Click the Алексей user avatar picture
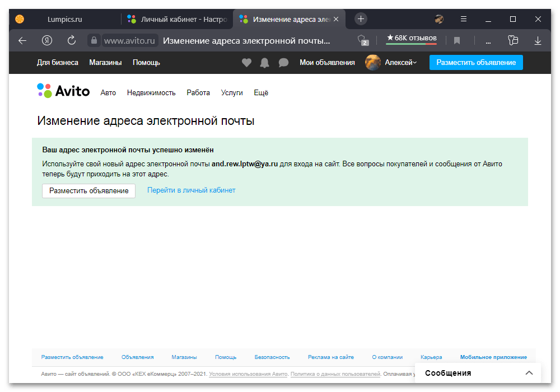560x392 pixels. 372,63
